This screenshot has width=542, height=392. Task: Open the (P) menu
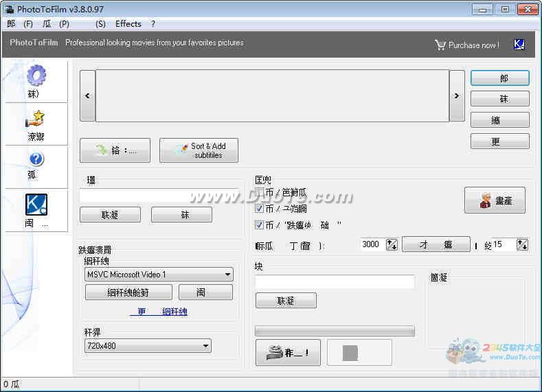click(56, 24)
